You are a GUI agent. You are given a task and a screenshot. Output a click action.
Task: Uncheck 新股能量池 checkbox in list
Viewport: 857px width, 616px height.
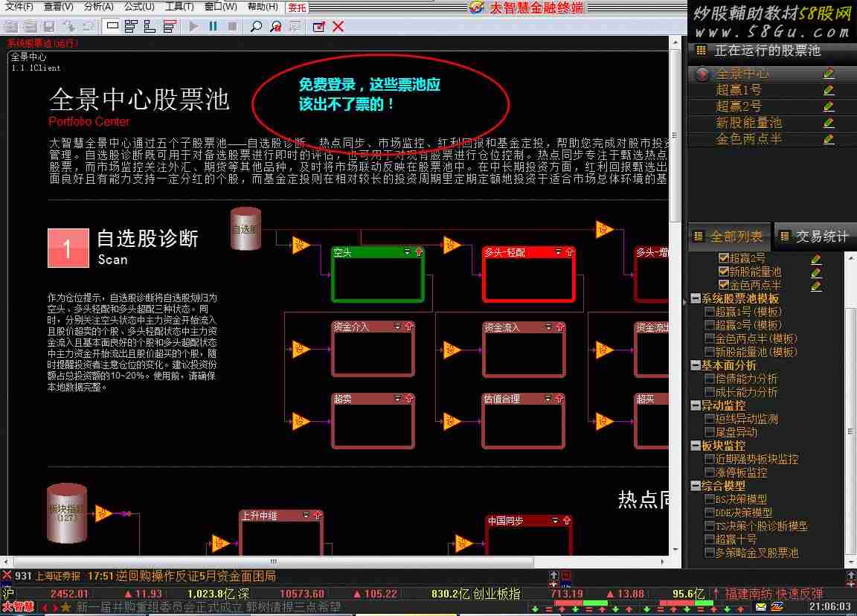click(723, 271)
